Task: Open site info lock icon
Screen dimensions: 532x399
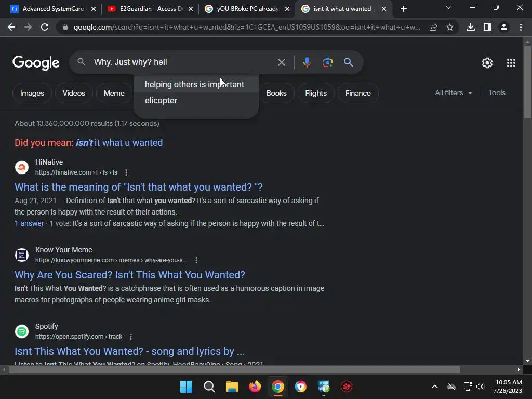Action: click(65, 27)
